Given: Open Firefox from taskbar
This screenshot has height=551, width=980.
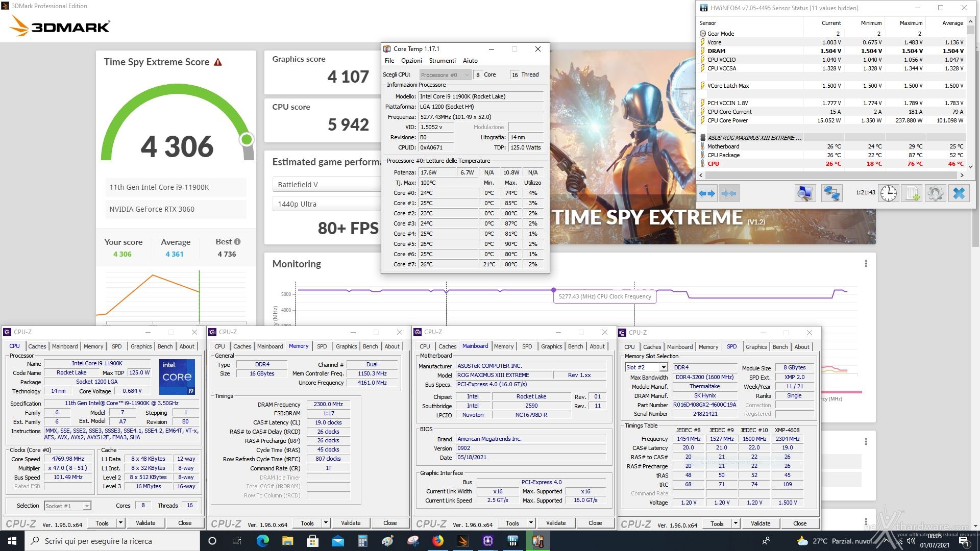Looking at the screenshot, I should [438, 541].
